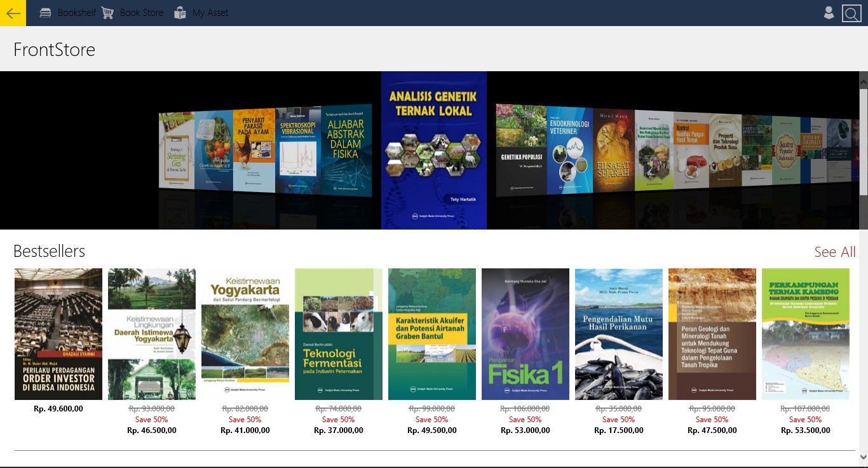Viewport: 868px width, 468px height.
Task: Click price Rp. 37.000,00
Action: [x=339, y=430]
